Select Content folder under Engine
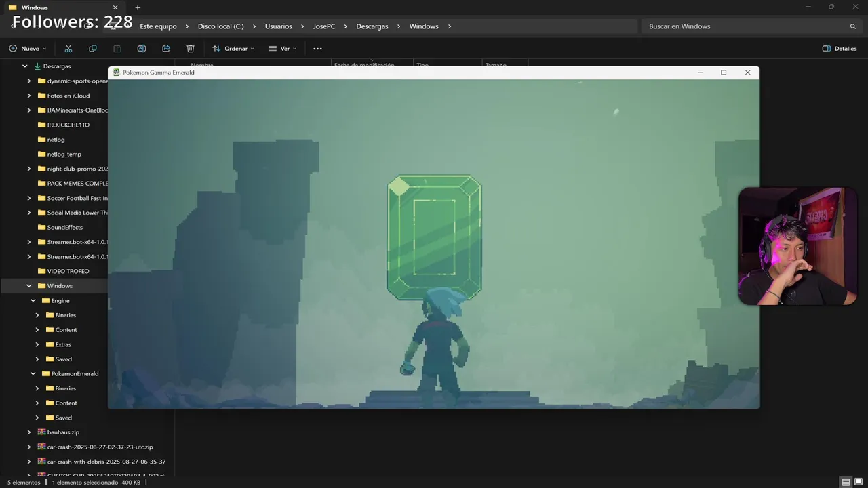Screen dimensions: 868x488 (x=66, y=330)
